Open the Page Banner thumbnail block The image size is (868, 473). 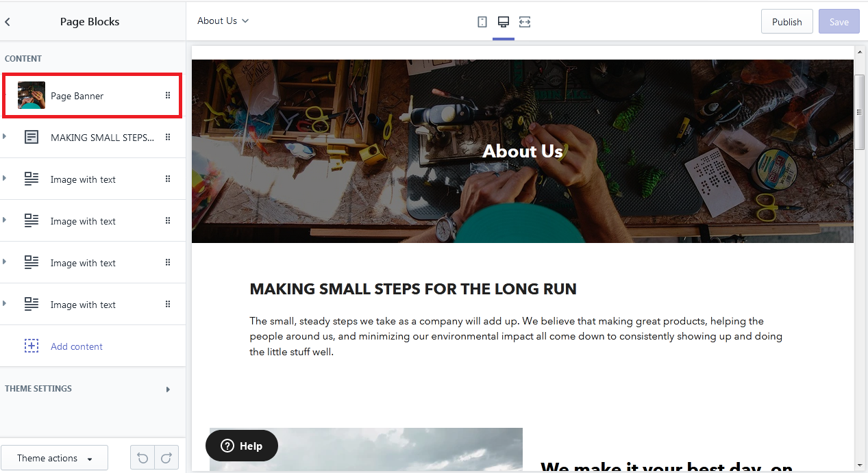click(32, 96)
